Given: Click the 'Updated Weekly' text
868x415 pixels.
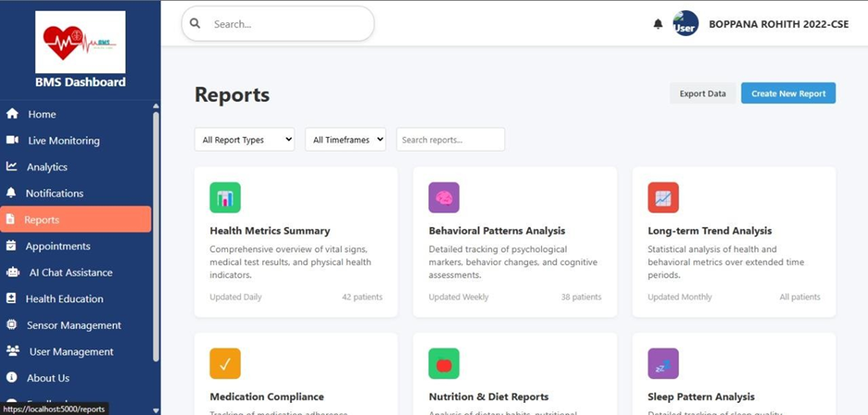Looking at the screenshot, I should point(458,297).
